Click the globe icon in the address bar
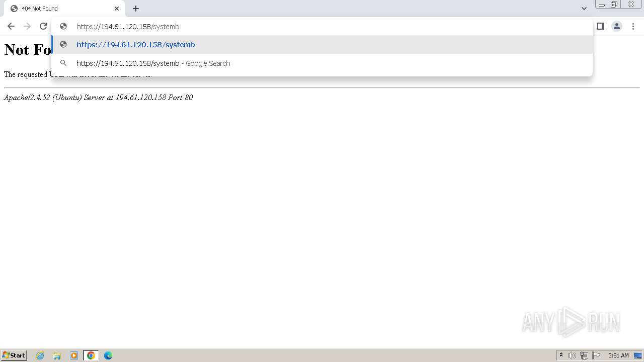 pyautogui.click(x=63, y=26)
